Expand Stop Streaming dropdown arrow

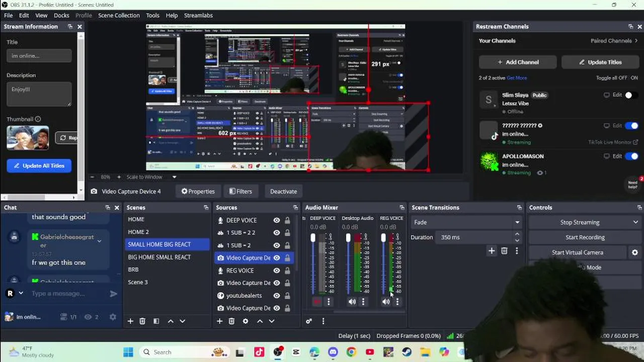[635, 222]
